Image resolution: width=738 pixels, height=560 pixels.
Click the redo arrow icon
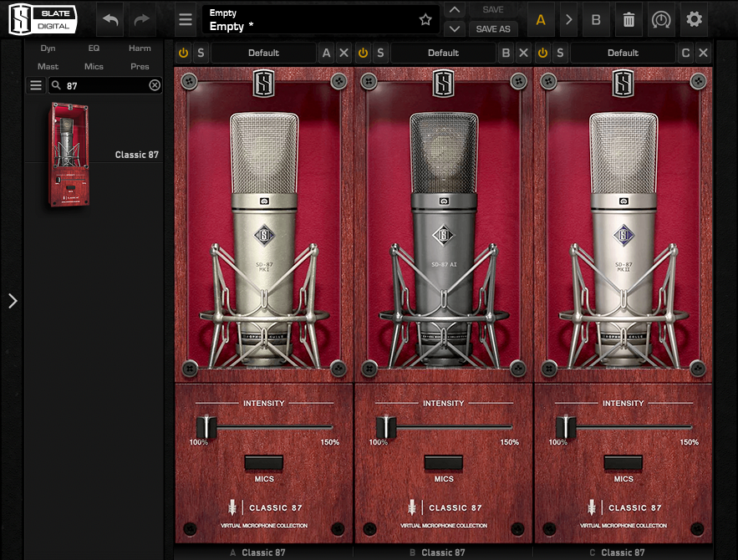[142, 19]
